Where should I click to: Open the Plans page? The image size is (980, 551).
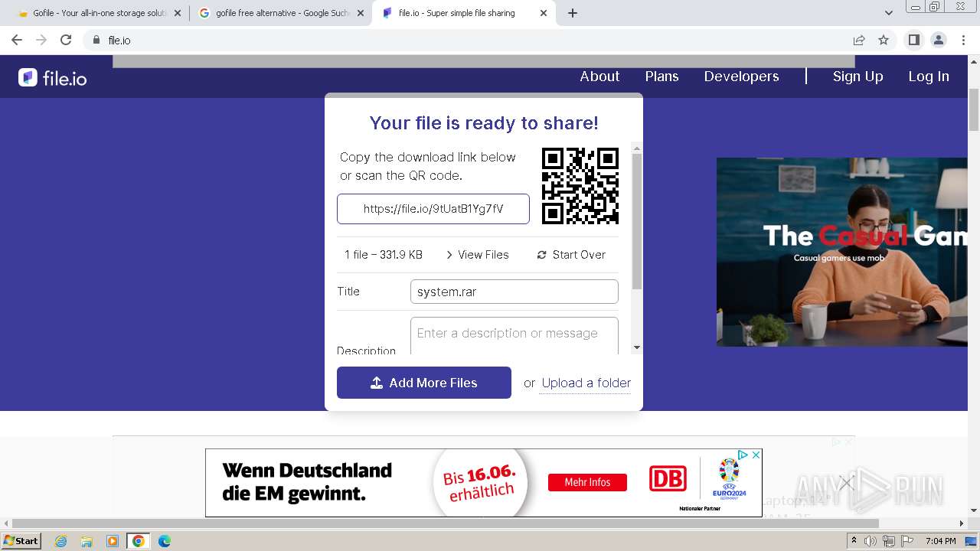click(661, 77)
